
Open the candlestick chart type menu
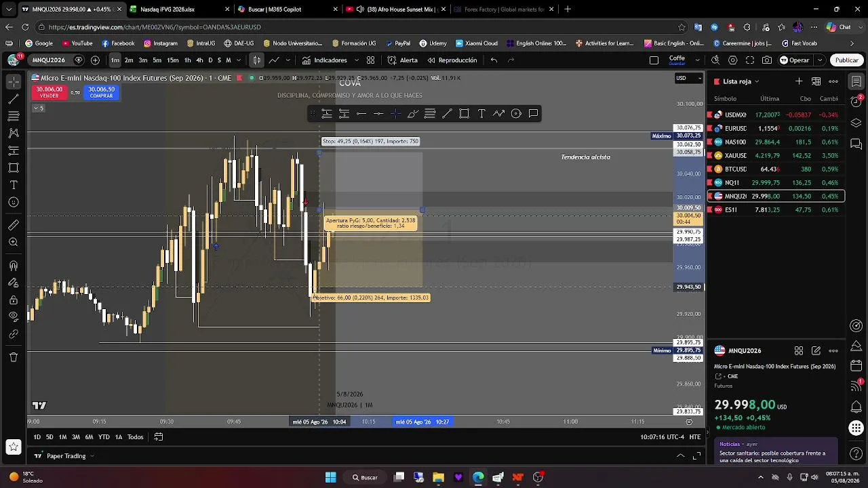click(x=257, y=60)
